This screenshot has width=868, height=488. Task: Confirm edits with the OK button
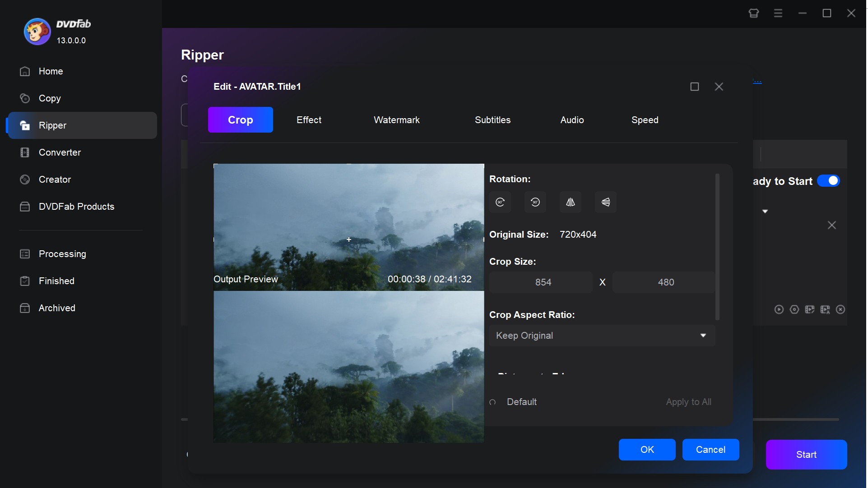647,450
